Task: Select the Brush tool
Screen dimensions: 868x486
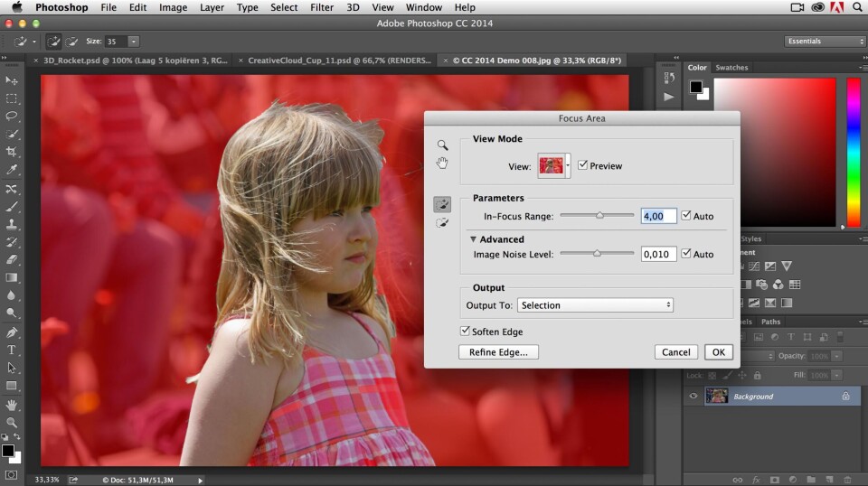Action: [x=11, y=207]
